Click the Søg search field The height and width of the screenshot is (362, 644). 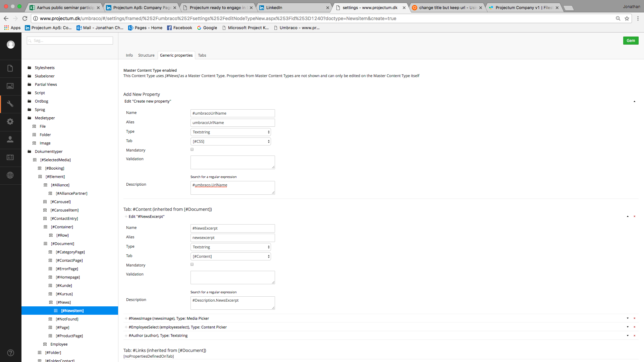point(70,41)
